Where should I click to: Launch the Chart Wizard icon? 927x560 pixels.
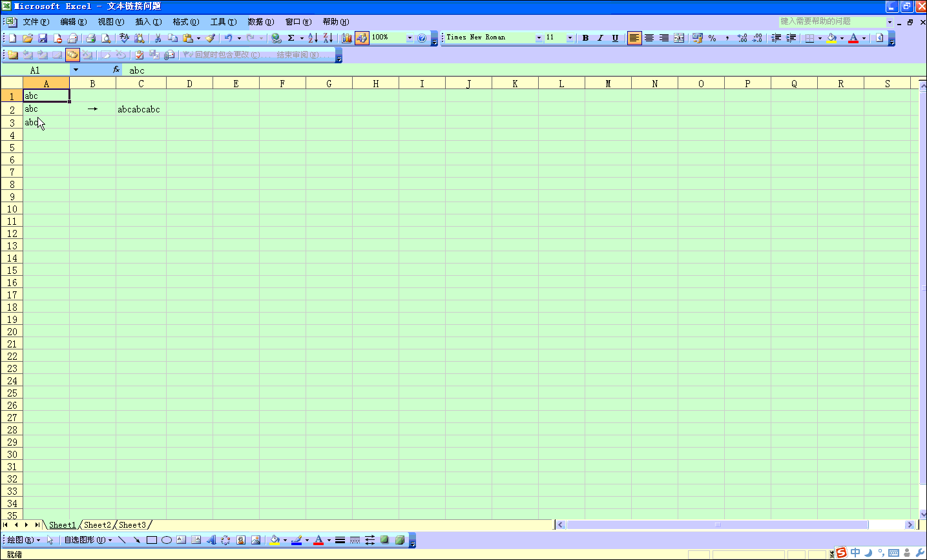347,38
